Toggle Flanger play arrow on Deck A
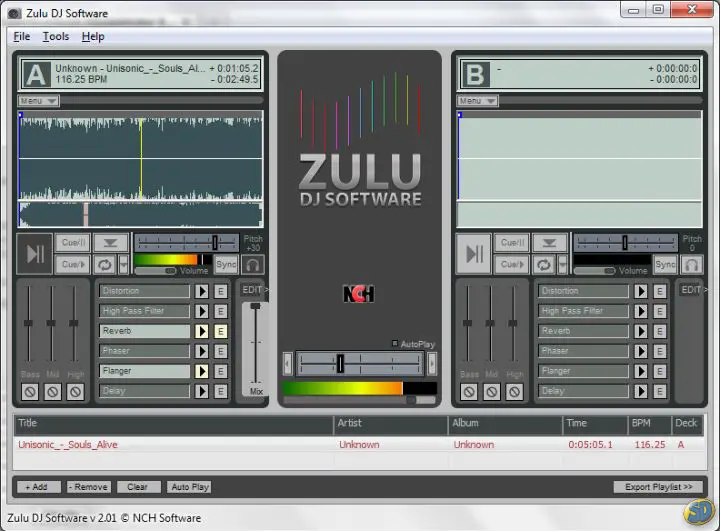 202,371
